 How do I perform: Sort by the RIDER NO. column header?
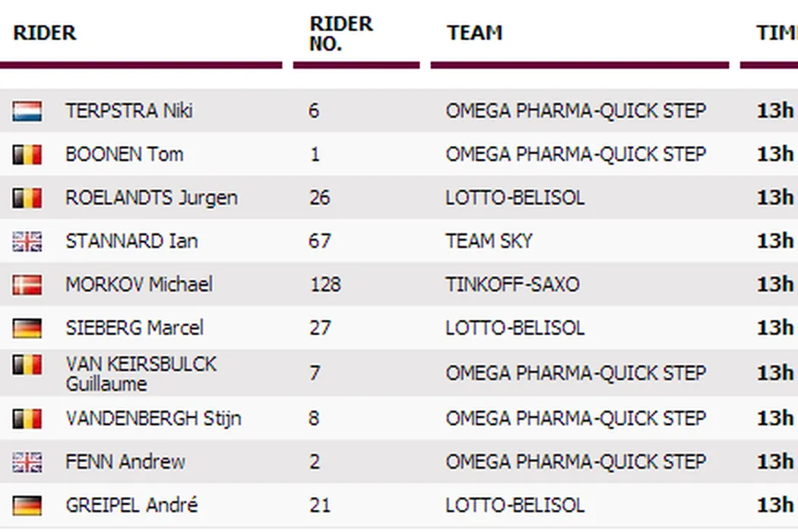tap(341, 33)
